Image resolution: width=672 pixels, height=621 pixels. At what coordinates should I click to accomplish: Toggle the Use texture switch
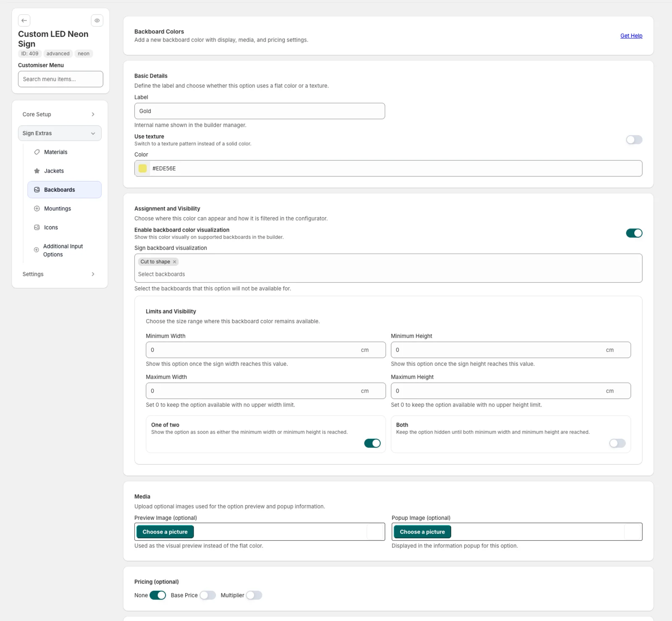pos(634,140)
